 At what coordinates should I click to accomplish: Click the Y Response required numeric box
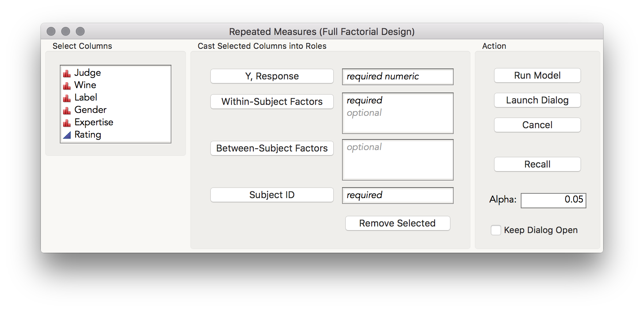pyautogui.click(x=397, y=76)
